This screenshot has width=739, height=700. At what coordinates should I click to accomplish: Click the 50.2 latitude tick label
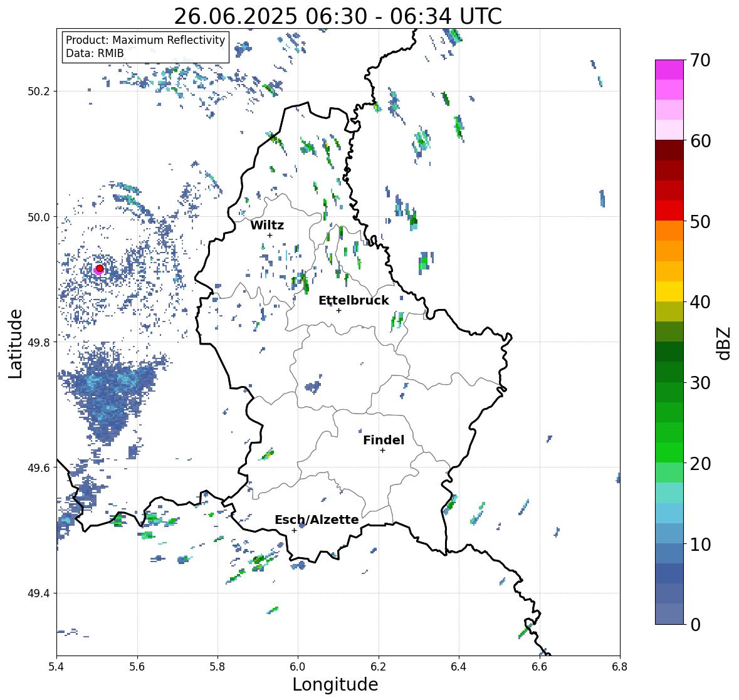tap(39, 91)
